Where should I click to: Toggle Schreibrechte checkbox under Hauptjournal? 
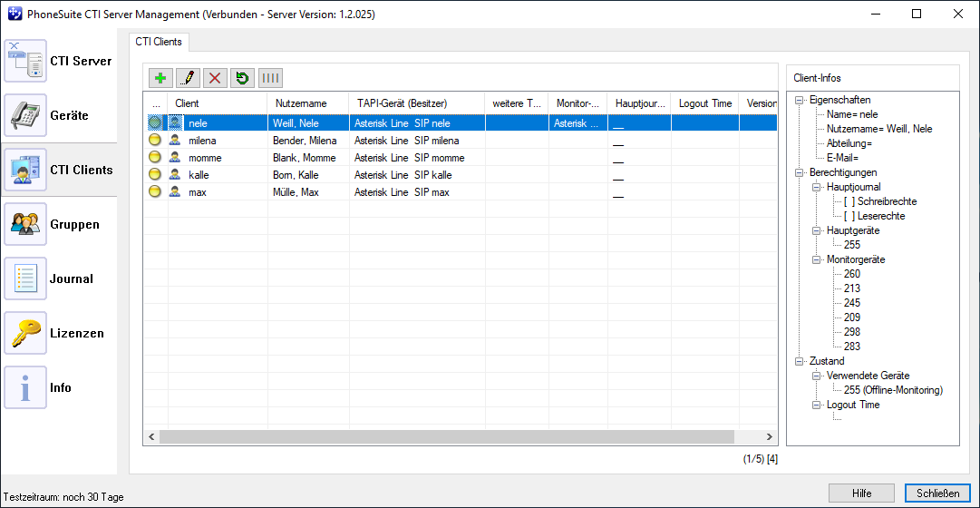tap(849, 201)
